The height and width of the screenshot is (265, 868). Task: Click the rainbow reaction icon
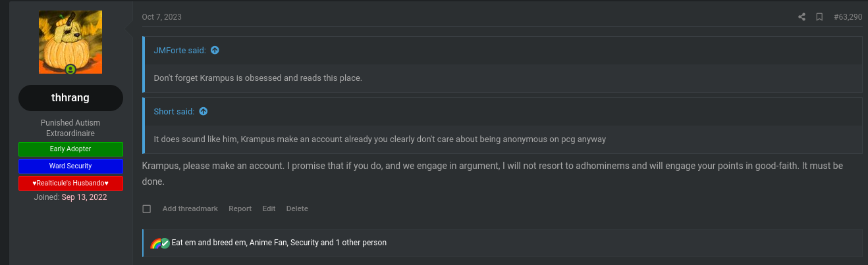tap(155, 243)
